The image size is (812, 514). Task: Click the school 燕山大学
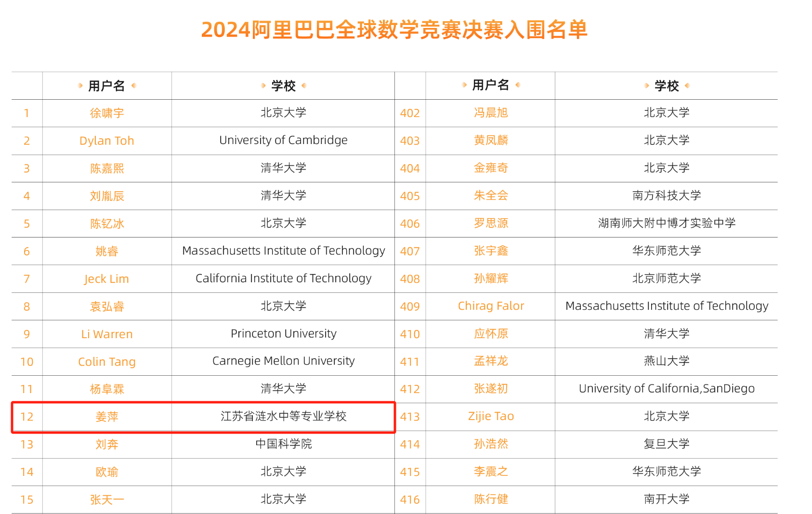tap(667, 361)
